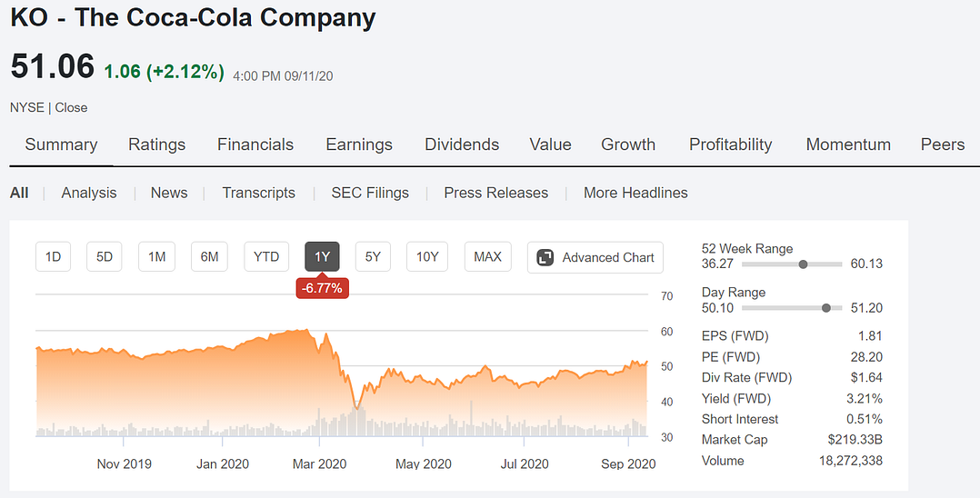Viewport: 980px width, 498px height.
Task: Open the Momentum tab
Action: tap(848, 145)
